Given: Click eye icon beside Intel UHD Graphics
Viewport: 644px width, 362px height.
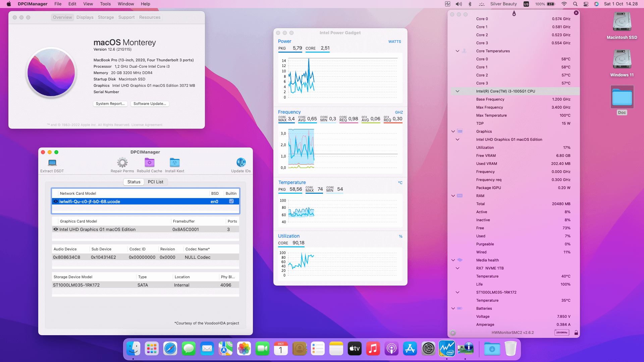Looking at the screenshot, I should [x=56, y=229].
